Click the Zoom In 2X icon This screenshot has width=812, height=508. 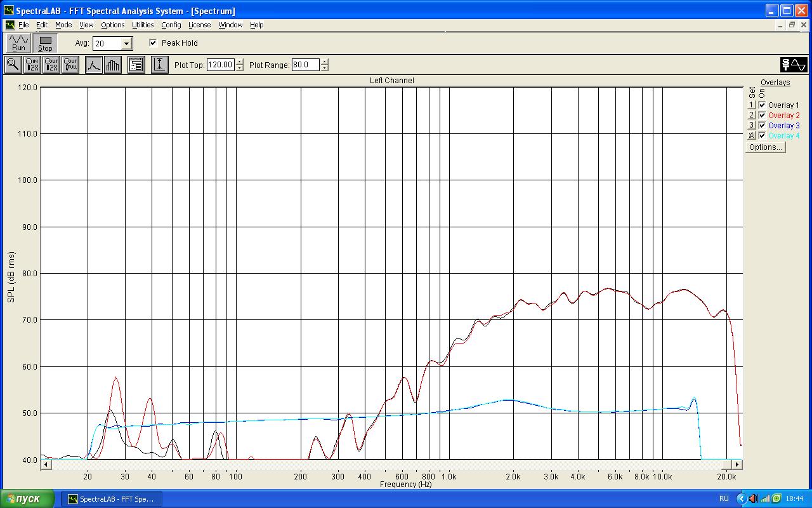32,65
